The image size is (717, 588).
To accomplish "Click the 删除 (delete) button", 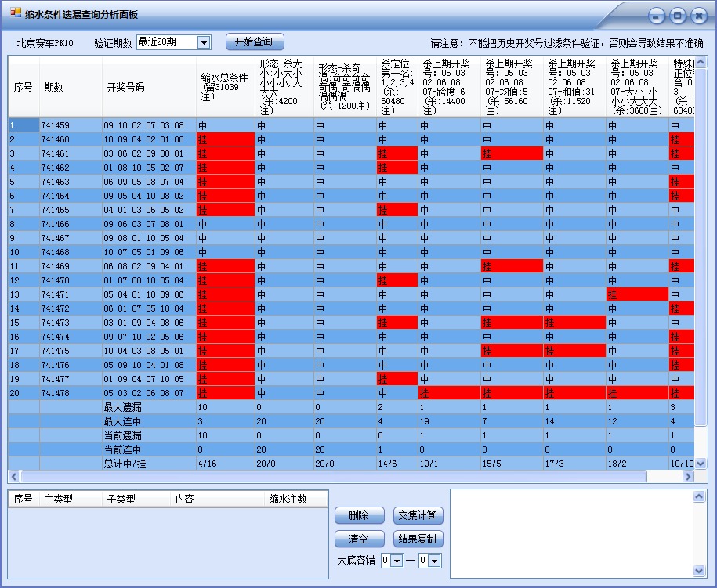I will pos(359,515).
